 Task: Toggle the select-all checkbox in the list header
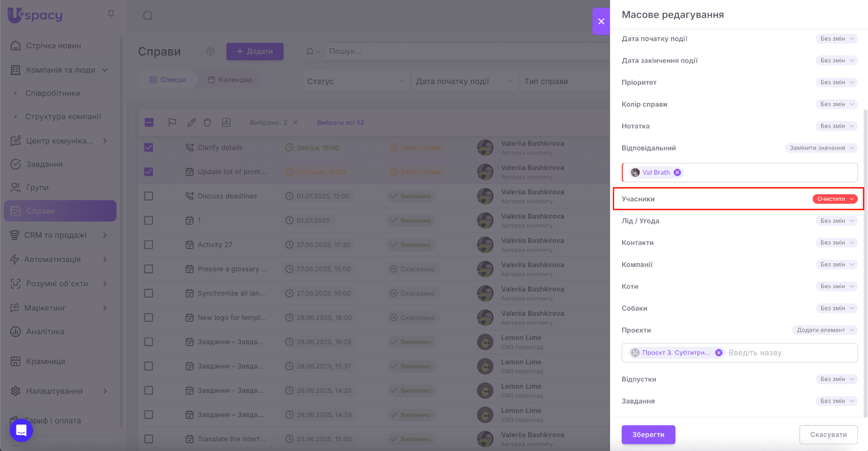click(x=149, y=123)
